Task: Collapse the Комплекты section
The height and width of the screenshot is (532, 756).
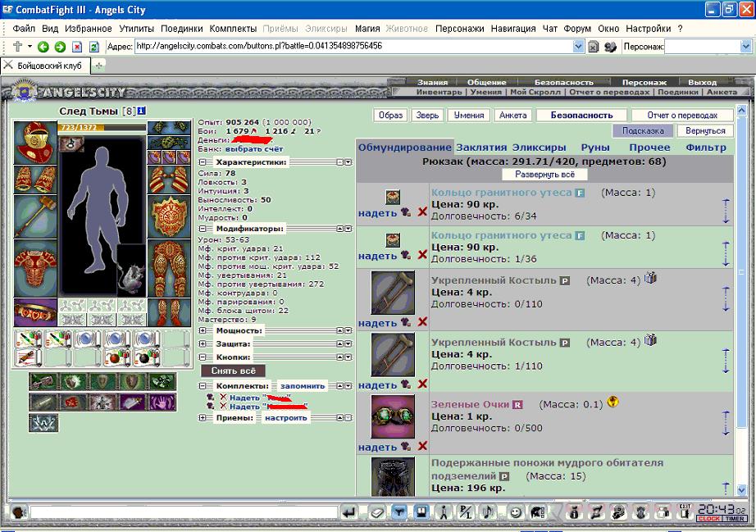Action: [x=203, y=386]
